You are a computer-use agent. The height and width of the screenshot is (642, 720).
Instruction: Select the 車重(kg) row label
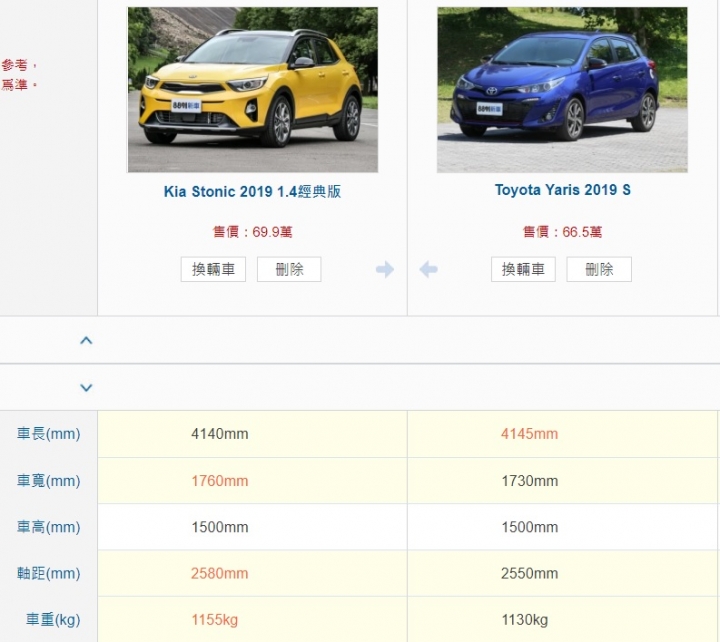(x=53, y=619)
